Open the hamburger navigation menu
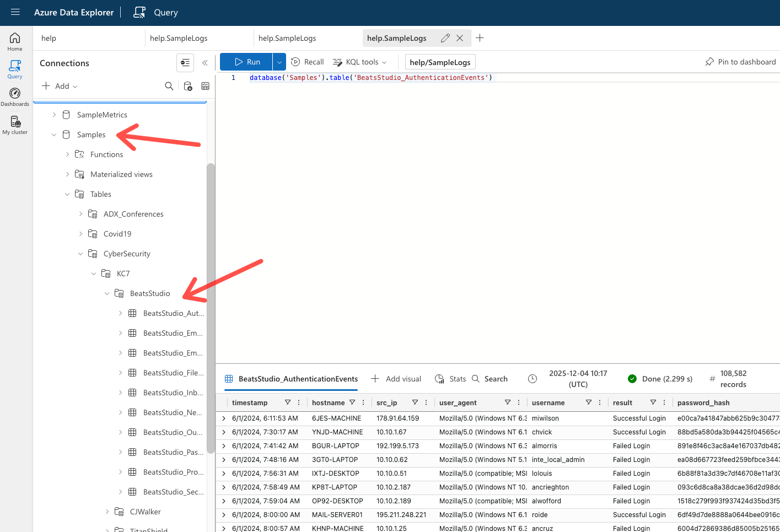Screen dimensions: 780x532 (15, 12)
